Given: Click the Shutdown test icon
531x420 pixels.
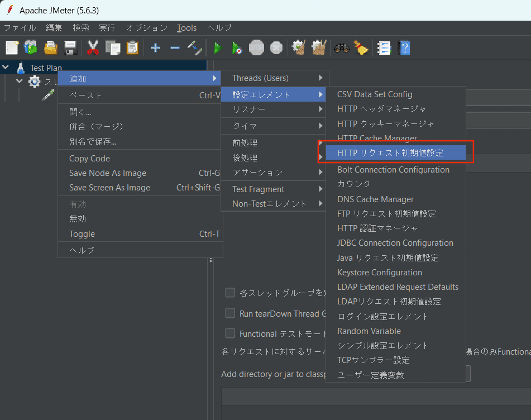Looking at the screenshot, I should pos(276,48).
